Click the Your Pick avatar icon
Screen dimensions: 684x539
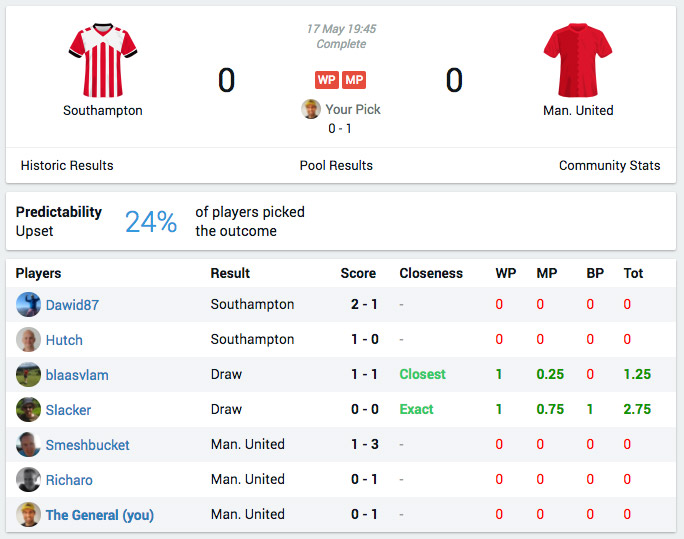tap(311, 109)
